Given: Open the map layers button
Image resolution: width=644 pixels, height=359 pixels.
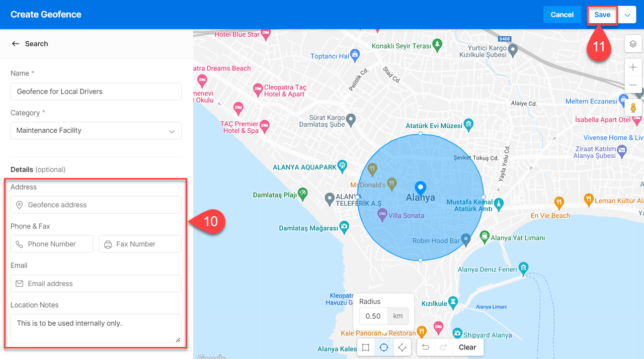Looking at the screenshot, I should coord(633,44).
